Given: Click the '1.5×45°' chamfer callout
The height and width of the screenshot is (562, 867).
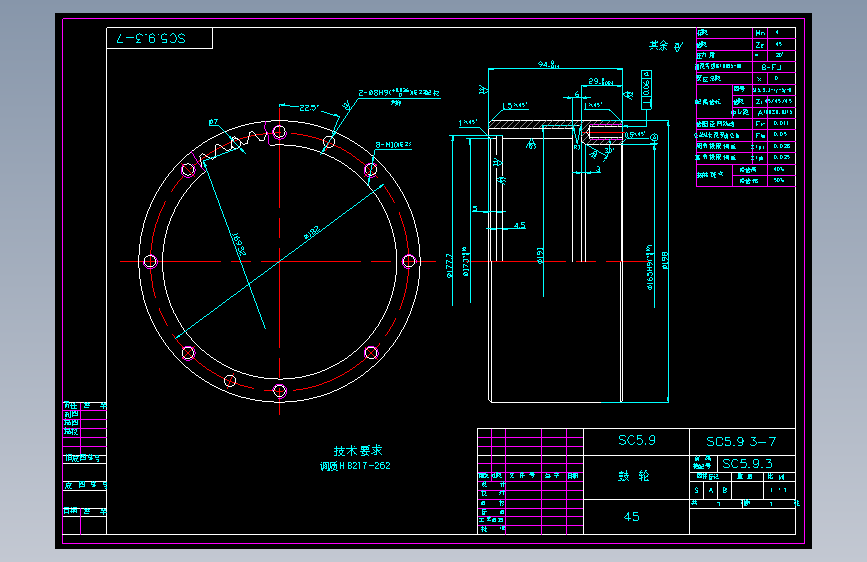Looking at the screenshot, I should 515,106.
